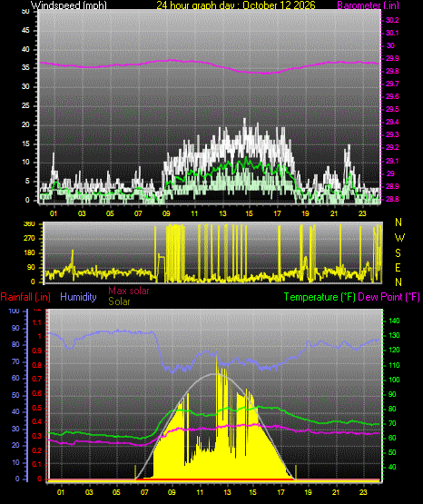Click the 270 wind direction axis value
Image resolution: width=423 pixels, height=504 pixels.
29,239
